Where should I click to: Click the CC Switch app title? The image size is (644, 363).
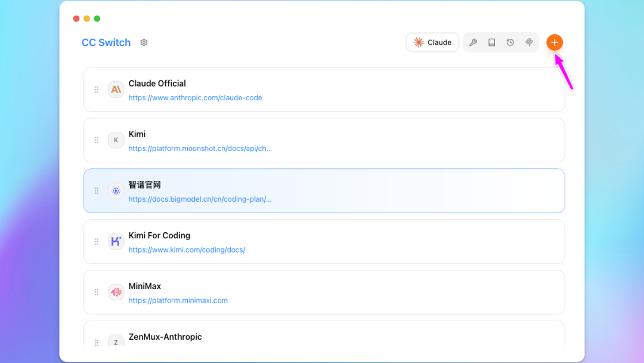(106, 42)
